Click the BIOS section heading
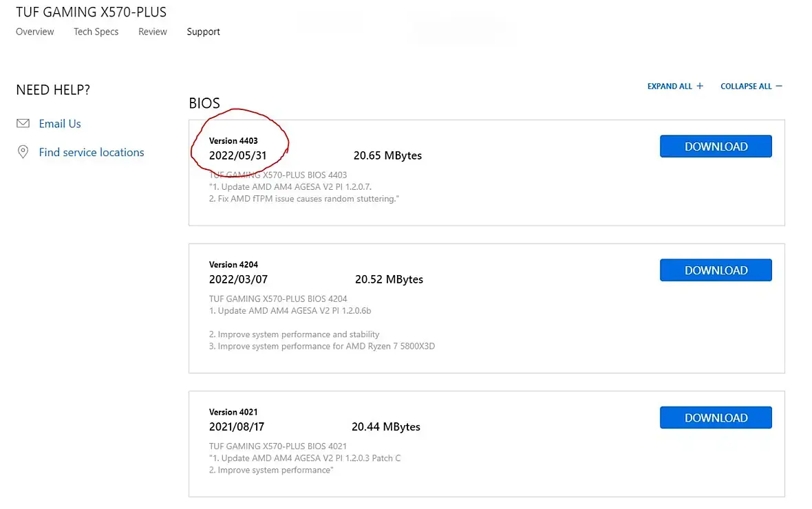This screenshot has height=509, width=812. point(204,103)
